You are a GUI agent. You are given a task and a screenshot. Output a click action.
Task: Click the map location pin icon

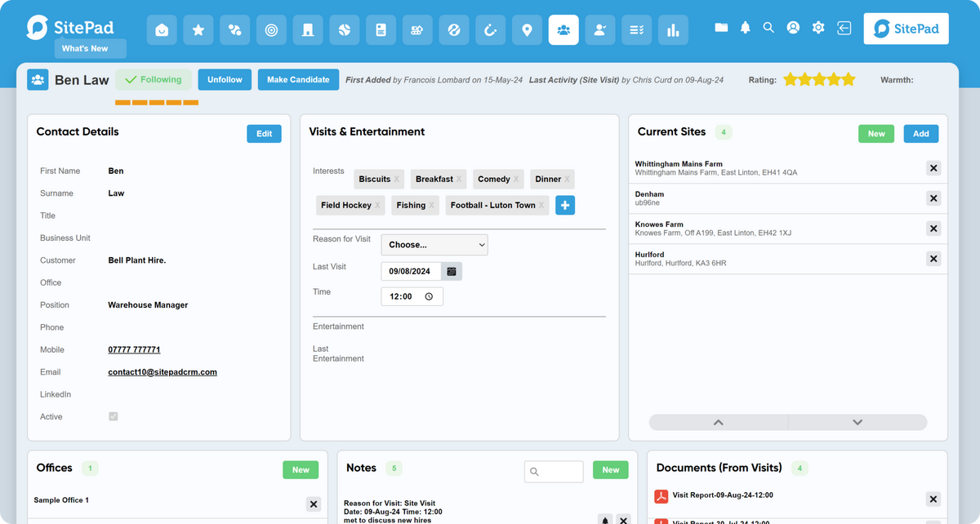(527, 30)
